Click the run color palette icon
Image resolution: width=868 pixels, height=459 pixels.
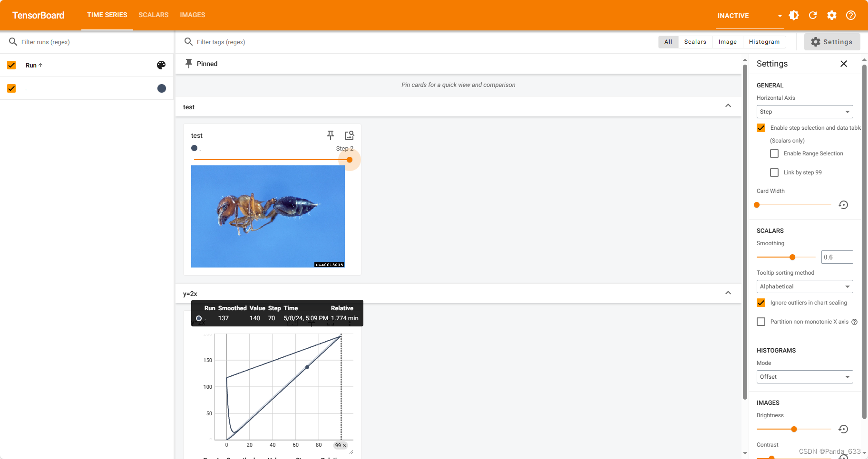[161, 65]
